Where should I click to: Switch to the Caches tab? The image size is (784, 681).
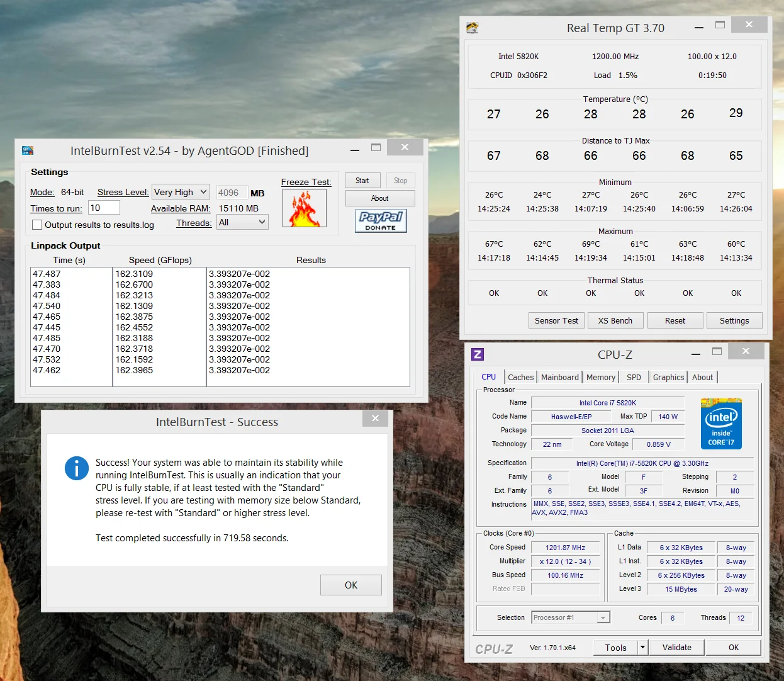520,377
